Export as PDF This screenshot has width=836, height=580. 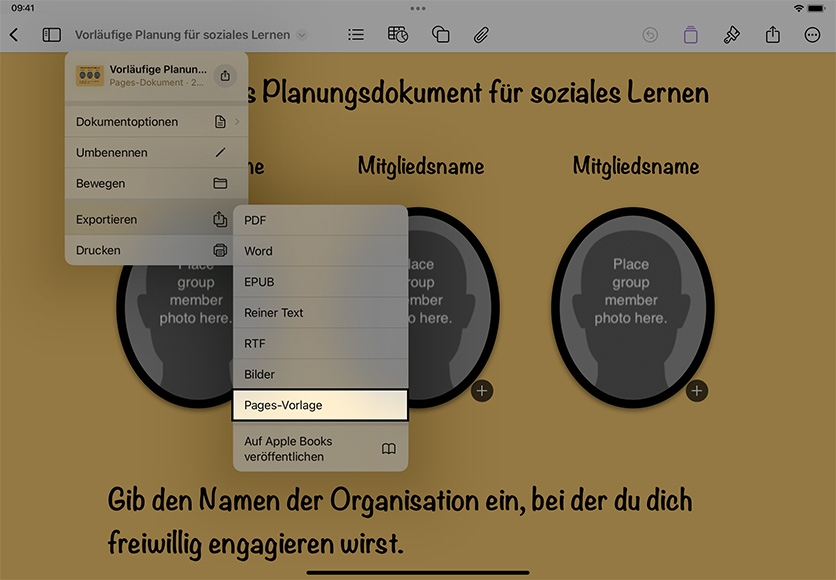click(x=320, y=220)
